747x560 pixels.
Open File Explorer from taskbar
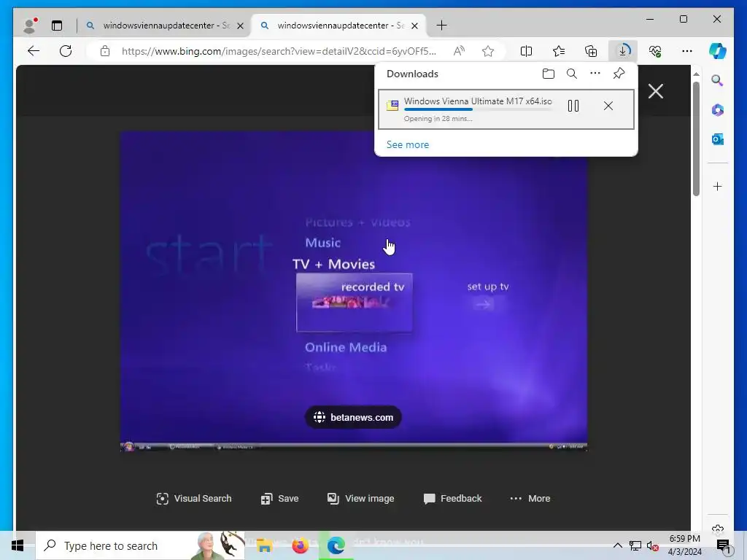[x=264, y=545]
